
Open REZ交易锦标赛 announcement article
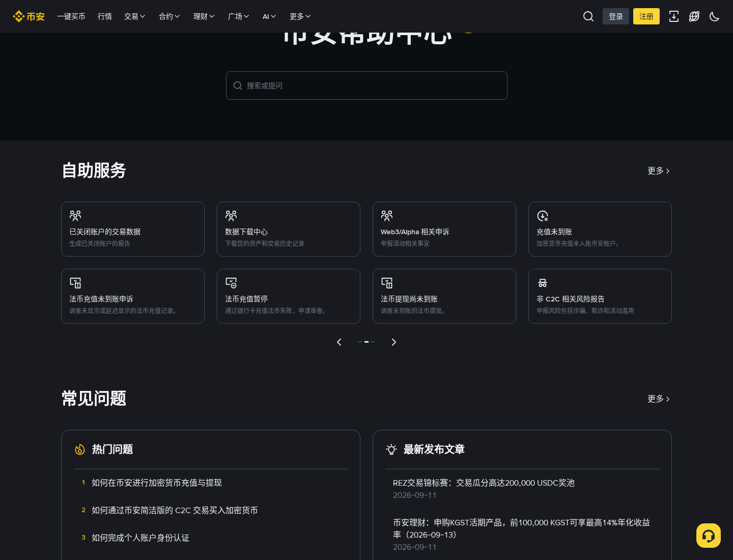(484, 483)
